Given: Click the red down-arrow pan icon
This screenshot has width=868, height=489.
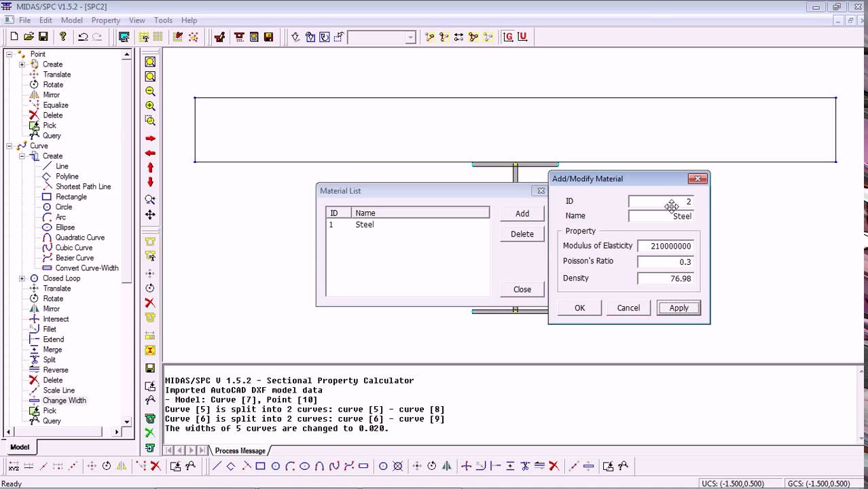Looking at the screenshot, I should (150, 182).
